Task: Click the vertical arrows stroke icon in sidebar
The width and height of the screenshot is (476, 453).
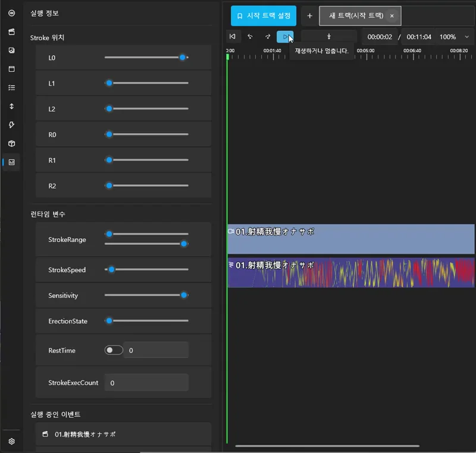Action: tap(11, 106)
